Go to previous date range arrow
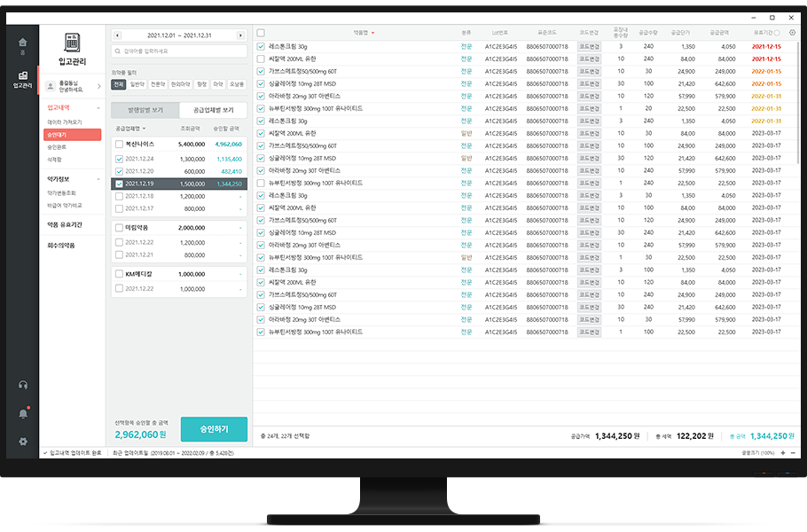The width and height of the screenshot is (807, 532). pos(118,35)
